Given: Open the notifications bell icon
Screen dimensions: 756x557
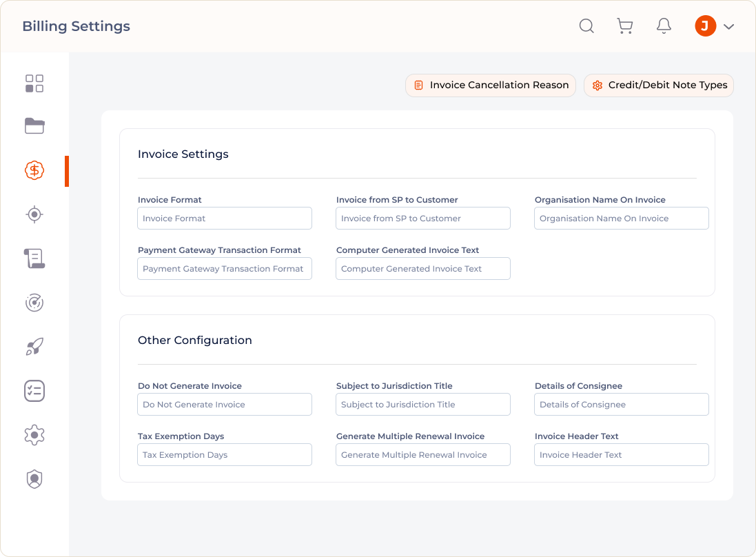Looking at the screenshot, I should 664,26.
